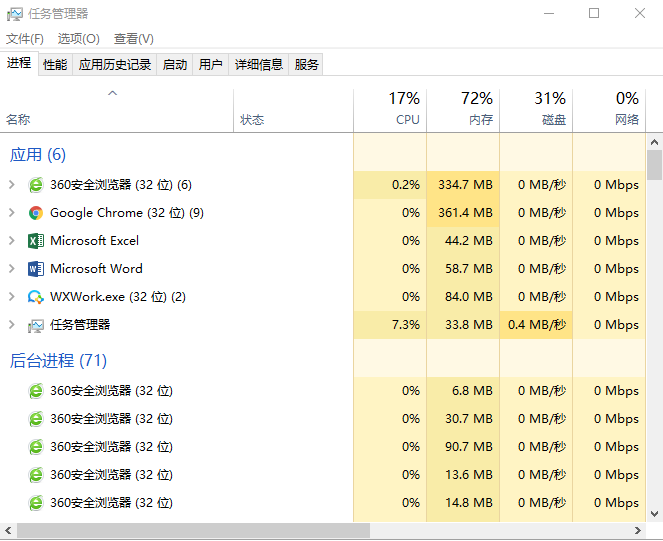
Task: Select the Google Chrome (32 位) (9) name
Action: click(x=127, y=213)
